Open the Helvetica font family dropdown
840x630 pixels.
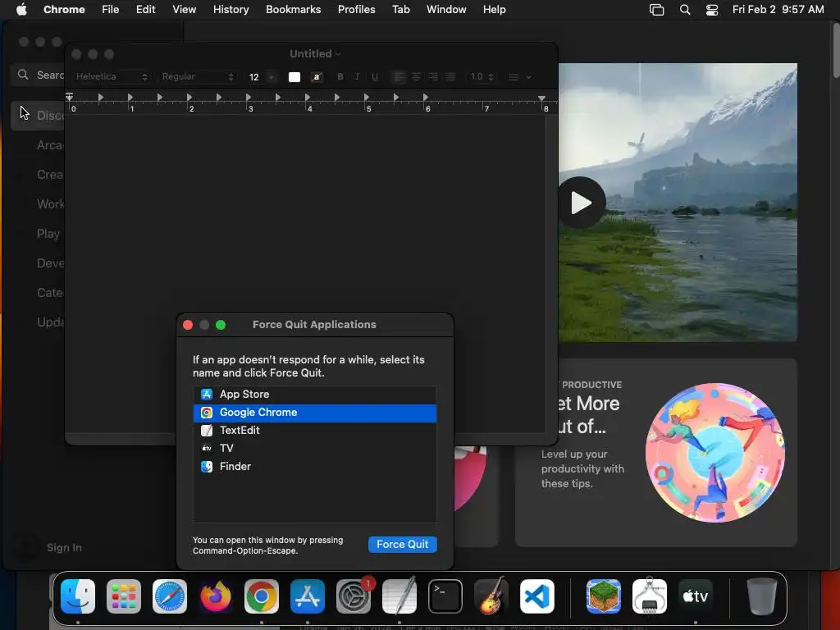pos(111,76)
